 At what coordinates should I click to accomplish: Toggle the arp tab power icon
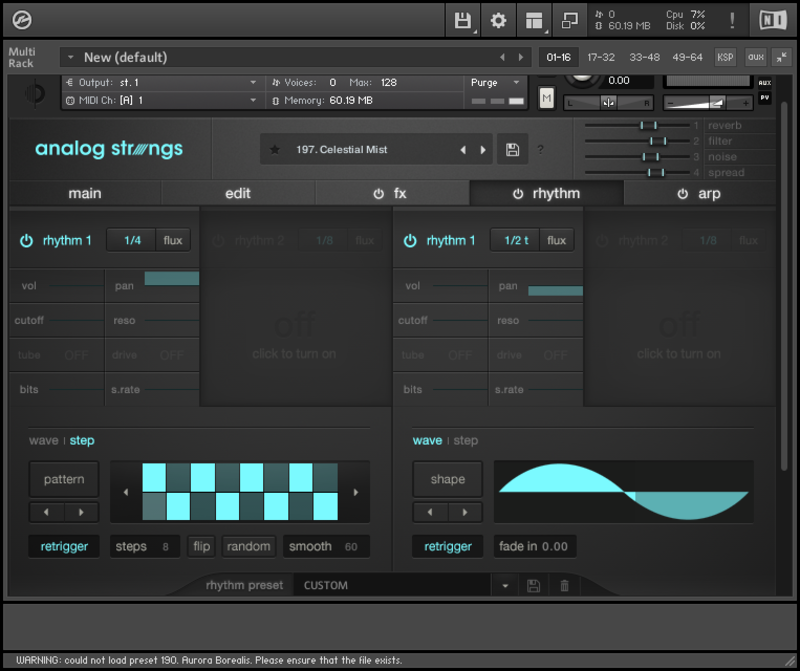pyautogui.click(x=683, y=194)
